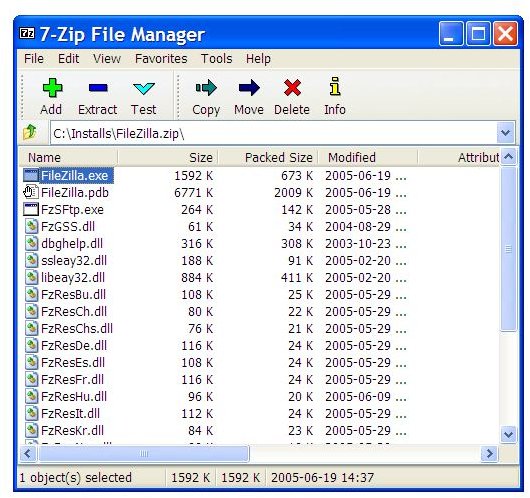Screen dimensions: 530x498
Task: Click the 7z icon in title bar
Action: pos(27,33)
